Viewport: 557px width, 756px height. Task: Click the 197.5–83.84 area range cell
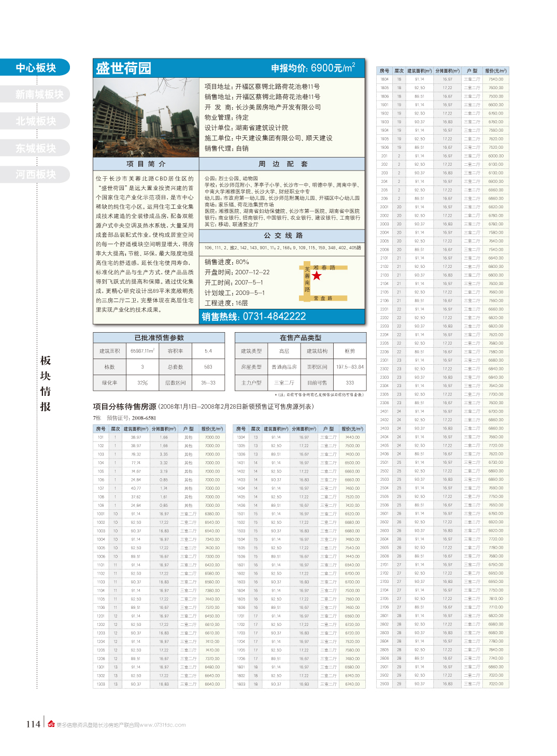(350, 367)
